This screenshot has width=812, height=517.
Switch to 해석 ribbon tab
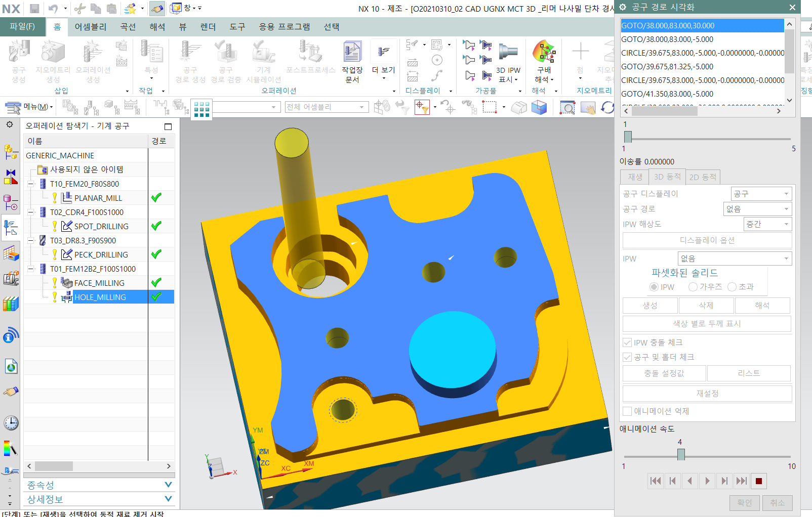(x=157, y=27)
